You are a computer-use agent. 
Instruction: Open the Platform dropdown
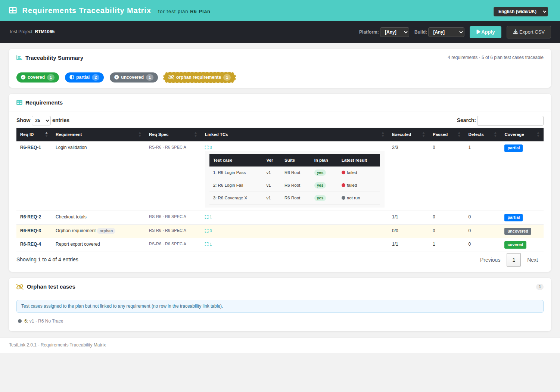[395, 32]
